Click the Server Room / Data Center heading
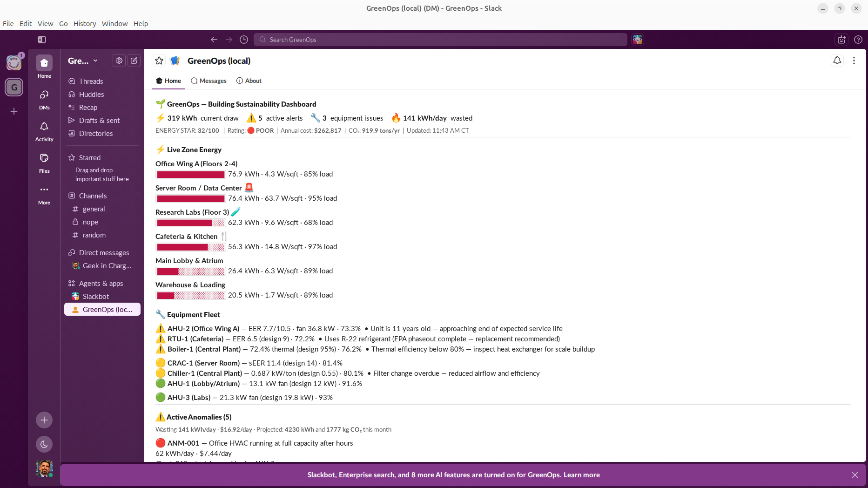 [199, 188]
